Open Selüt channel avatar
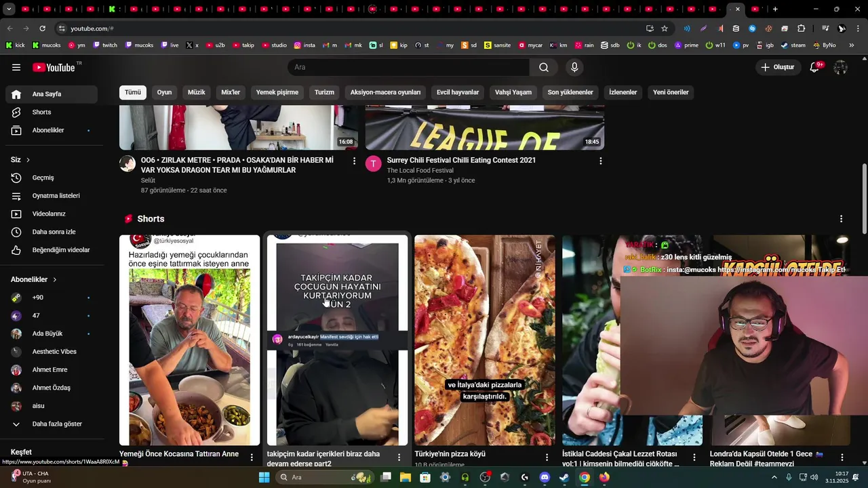Image resolution: width=868 pixels, height=488 pixels. [127, 163]
